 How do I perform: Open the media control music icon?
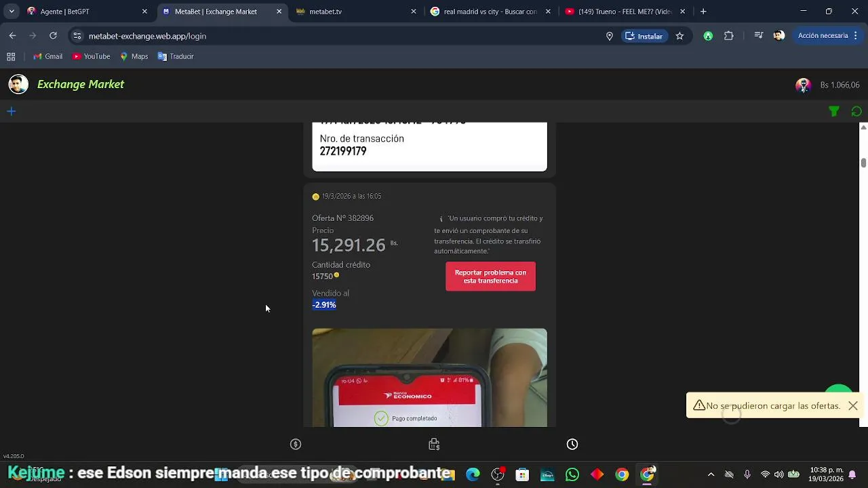point(759,36)
